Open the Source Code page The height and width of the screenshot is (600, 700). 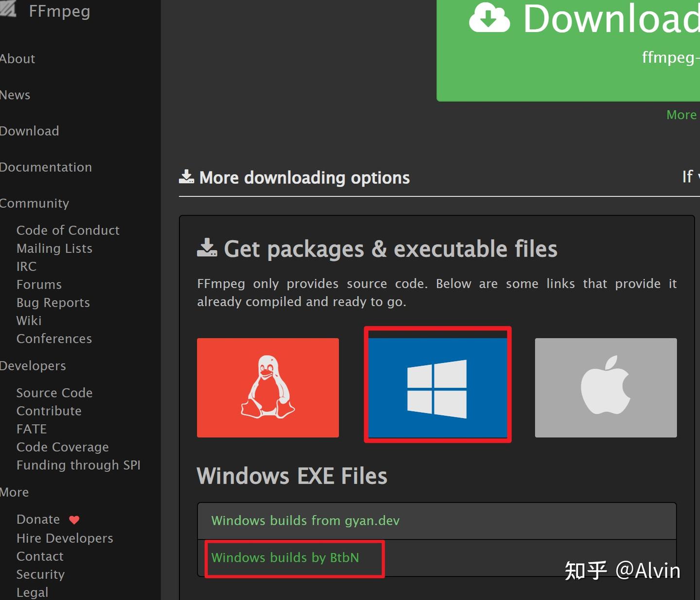[x=54, y=393]
